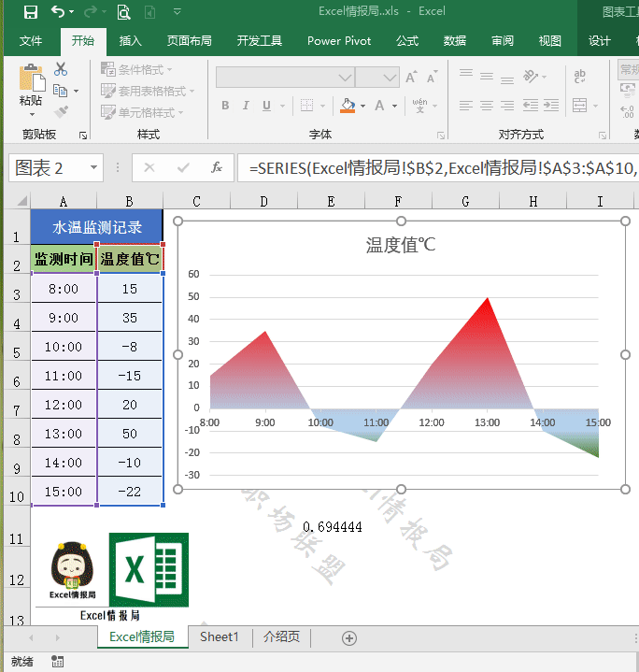The width and height of the screenshot is (639, 672).
Task: Click the Save icon in quick access toolbar
Action: pyautogui.click(x=31, y=12)
